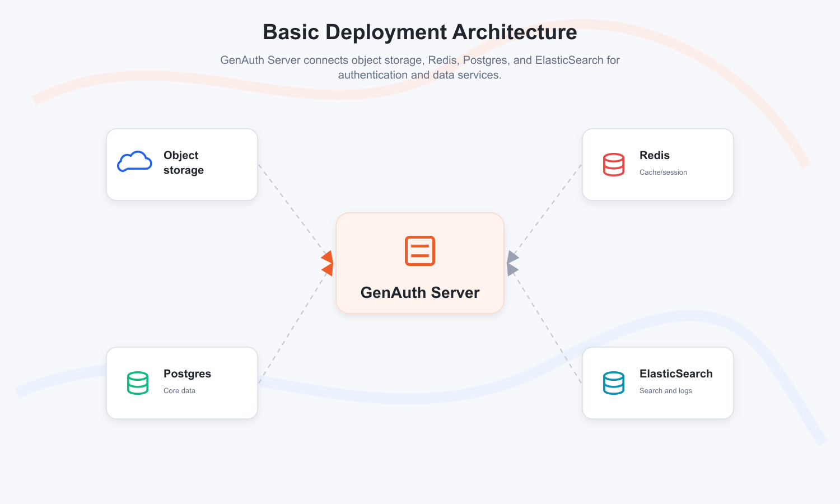
Task: Click the teal ElasticSearch database icon
Action: (614, 383)
